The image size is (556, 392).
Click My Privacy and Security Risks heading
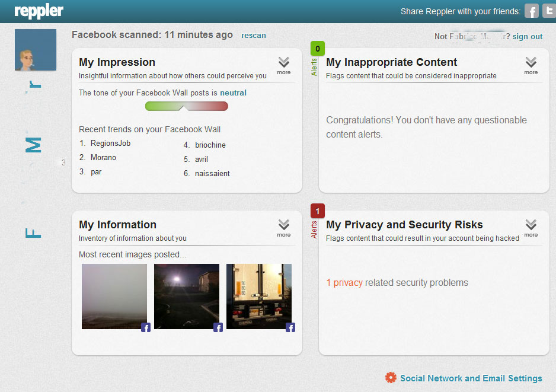[404, 225]
